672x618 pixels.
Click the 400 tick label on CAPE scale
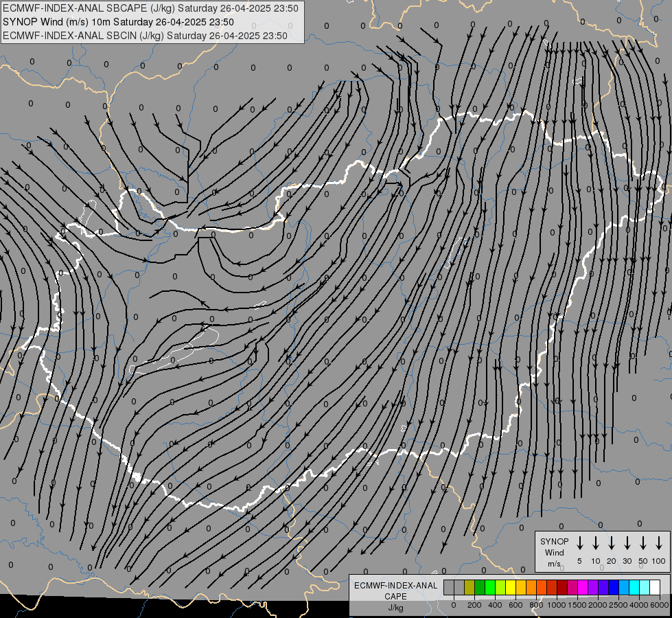pos(495,605)
